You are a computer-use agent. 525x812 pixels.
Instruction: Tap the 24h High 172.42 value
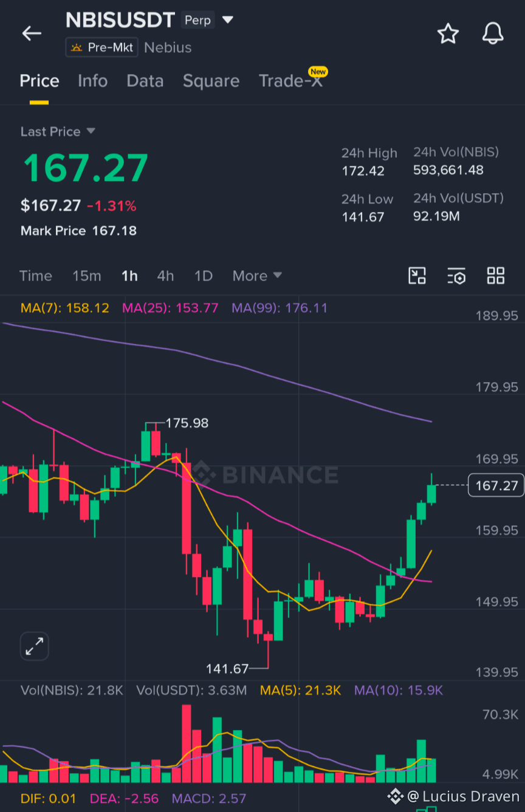[363, 171]
